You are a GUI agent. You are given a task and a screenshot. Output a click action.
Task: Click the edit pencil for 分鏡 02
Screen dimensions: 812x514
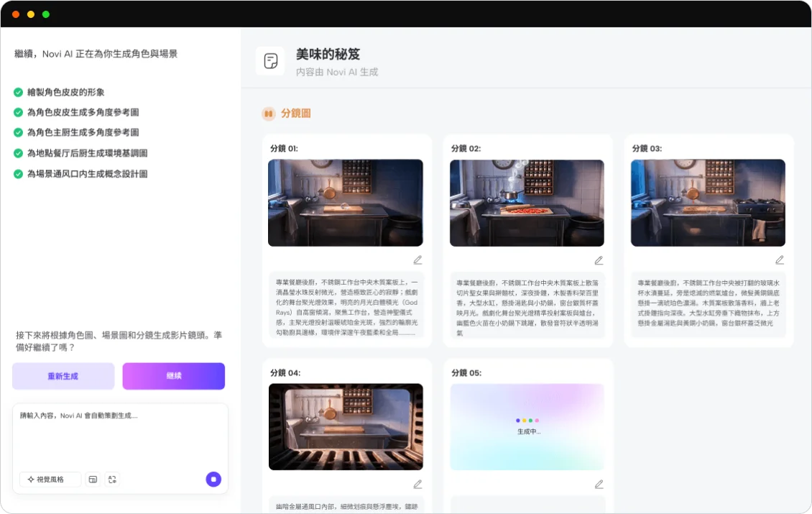tap(599, 260)
